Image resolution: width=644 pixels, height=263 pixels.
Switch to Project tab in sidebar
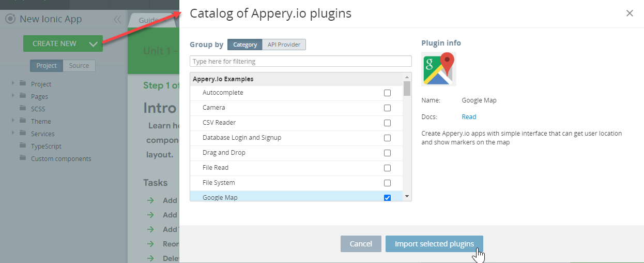47,66
